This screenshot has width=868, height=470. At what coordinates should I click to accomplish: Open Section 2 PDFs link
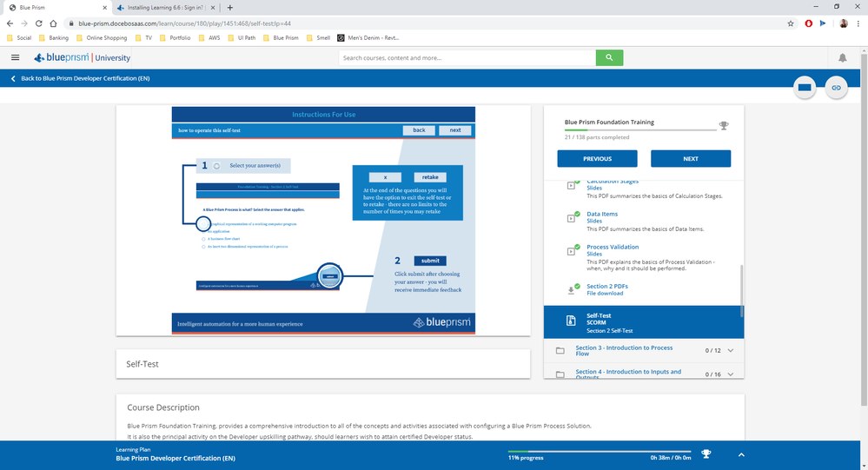[606, 287]
